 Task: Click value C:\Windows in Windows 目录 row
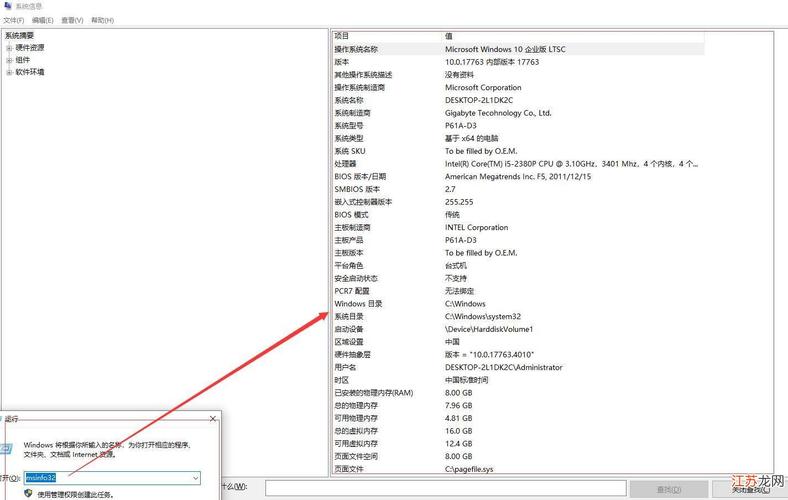(465, 304)
